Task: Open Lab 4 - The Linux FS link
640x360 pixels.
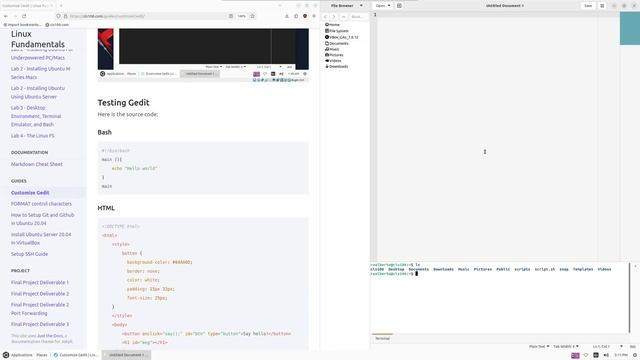Action: pos(33,136)
